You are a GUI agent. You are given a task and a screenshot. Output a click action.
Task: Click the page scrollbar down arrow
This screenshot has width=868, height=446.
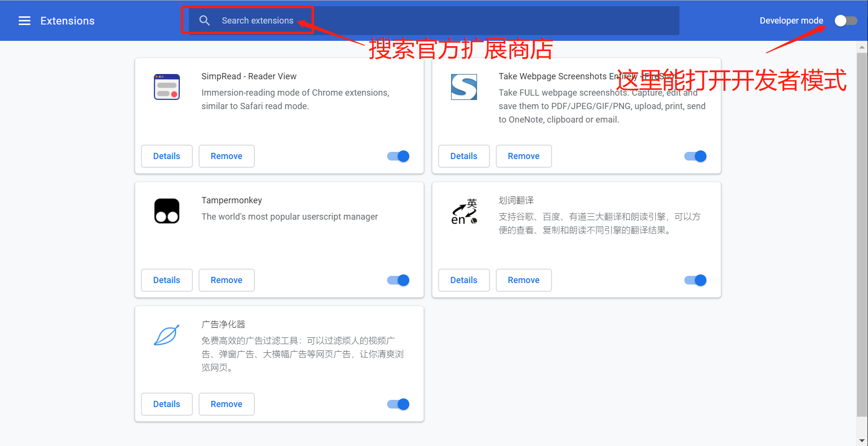coord(862,440)
